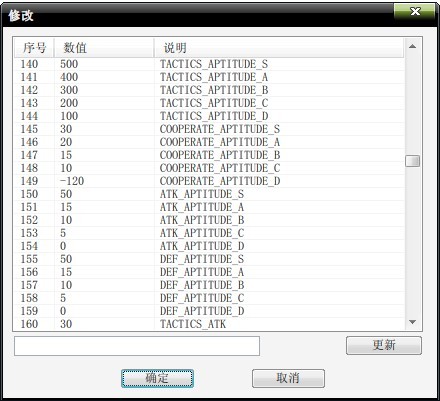This screenshot has height=401, width=440.
Task: Sort by the 数值 column header
Action: pos(104,48)
